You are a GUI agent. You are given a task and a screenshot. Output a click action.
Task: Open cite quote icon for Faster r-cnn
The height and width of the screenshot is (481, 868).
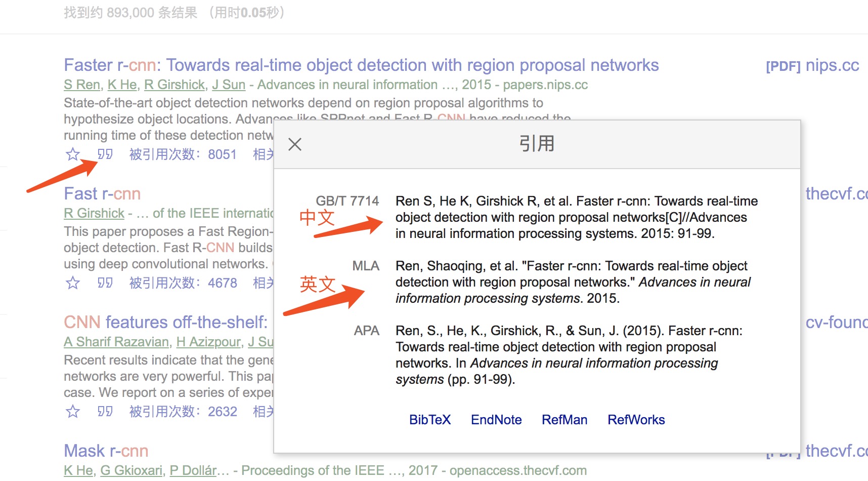105,154
